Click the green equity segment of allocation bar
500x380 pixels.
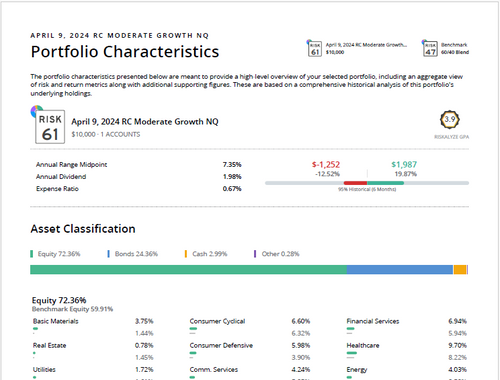point(188,270)
